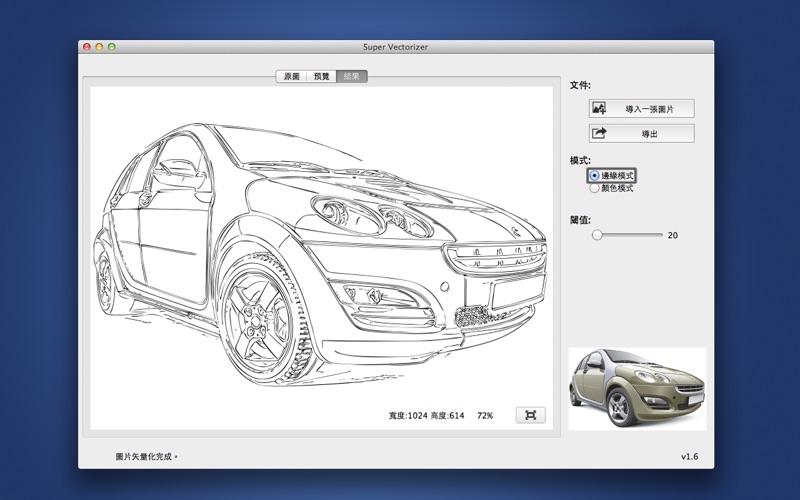This screenshot has height=500, width=800.
Task: Click the 圖片矢量化完成 status message
Action: click(146, 457)
